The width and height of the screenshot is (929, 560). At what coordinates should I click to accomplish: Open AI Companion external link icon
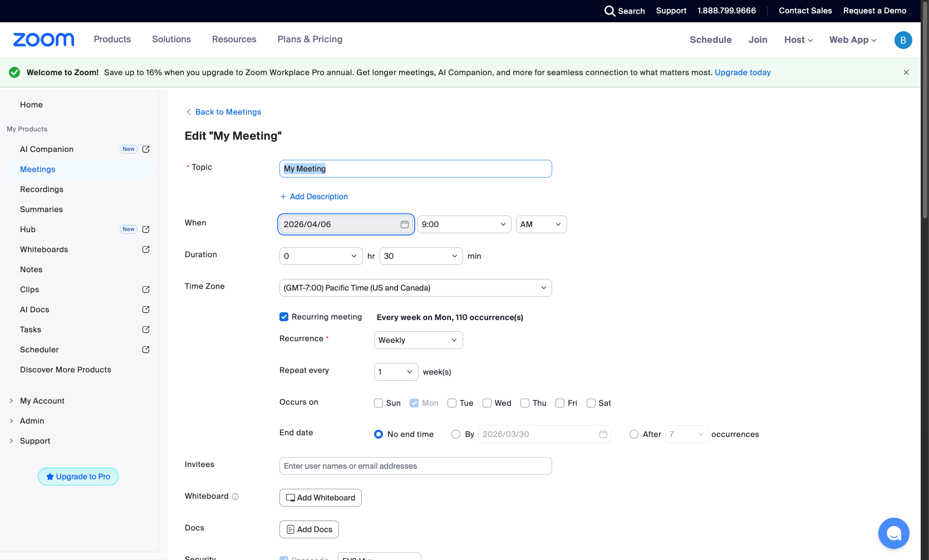[x=146, y=149]
